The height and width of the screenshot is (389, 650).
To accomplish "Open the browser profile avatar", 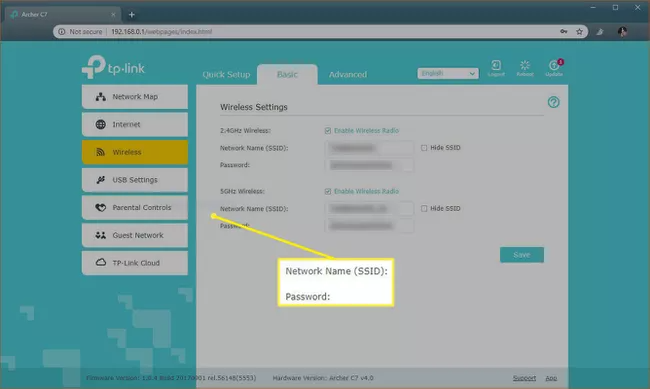I will [x=622, y=32].
